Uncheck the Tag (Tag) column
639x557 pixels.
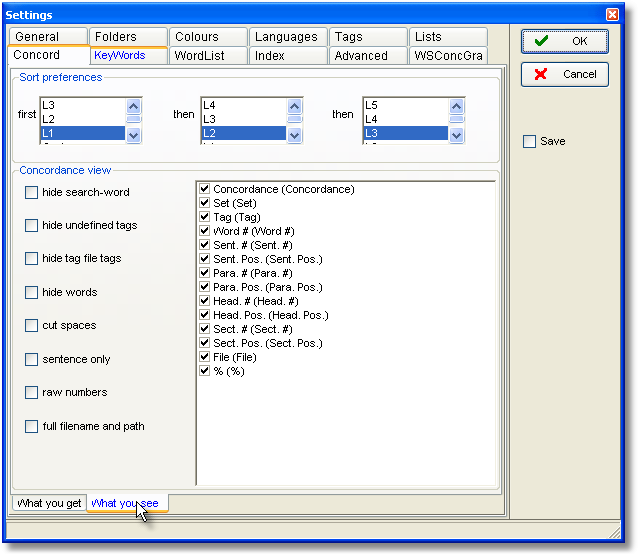[x=205, y=217]
